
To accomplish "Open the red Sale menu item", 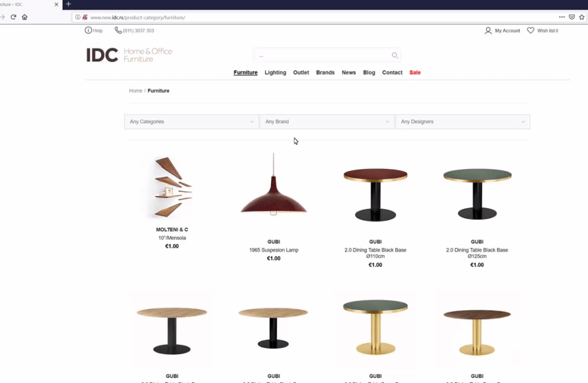I will click(415, 73).
